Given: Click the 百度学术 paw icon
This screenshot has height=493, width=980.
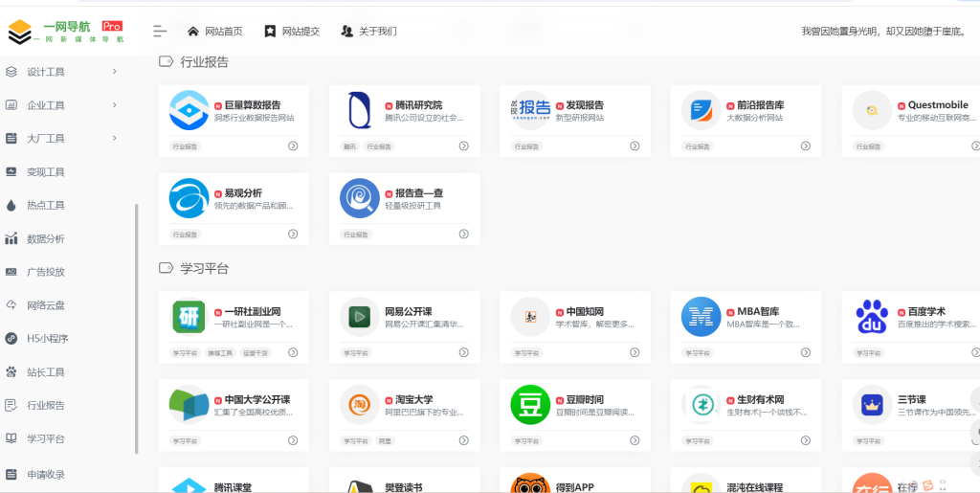Looking at the screenshot, I should [872, 317].
